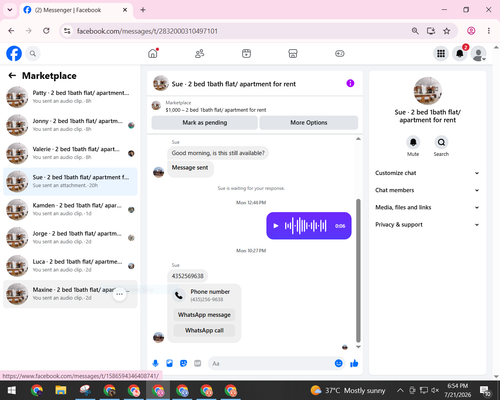Expand Privacy & support section
The image size is (500, 400).
pos(427,225)
